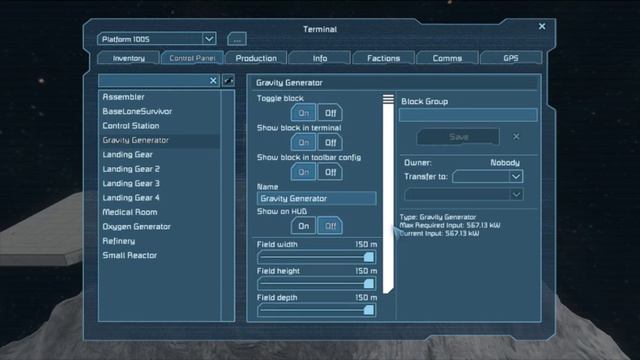640x360 pixels.
Task: Select Landing Gear 3 in the list
Action: tap(159, 183)
